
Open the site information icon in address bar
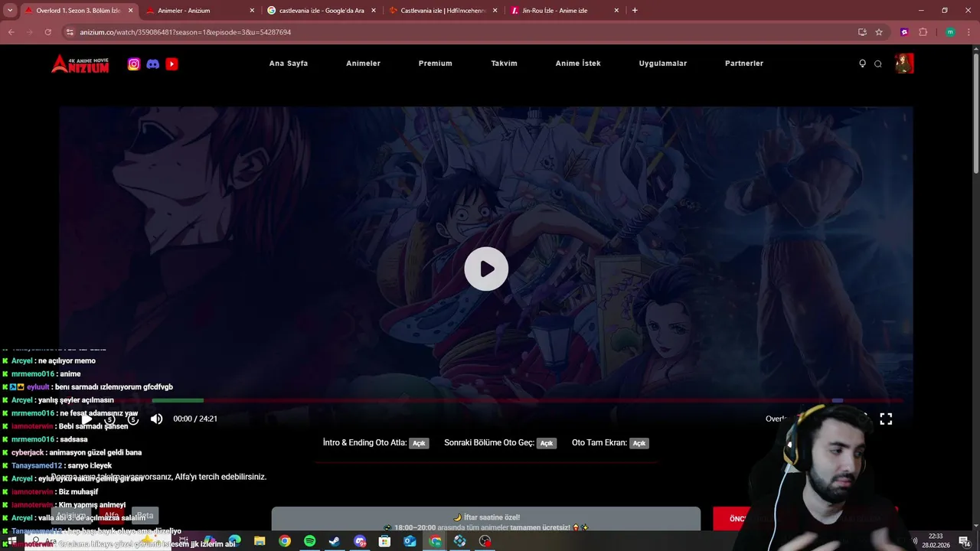pos(70,32)
